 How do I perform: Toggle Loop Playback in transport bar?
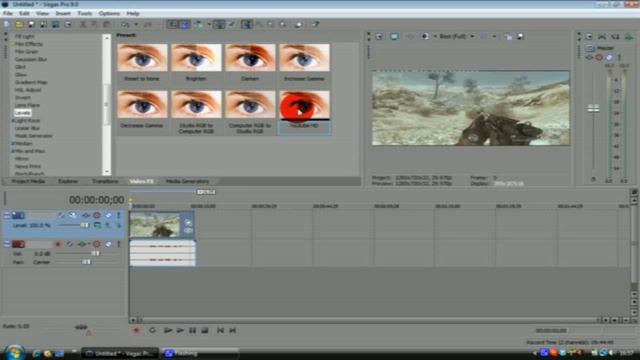click(152, 330)
